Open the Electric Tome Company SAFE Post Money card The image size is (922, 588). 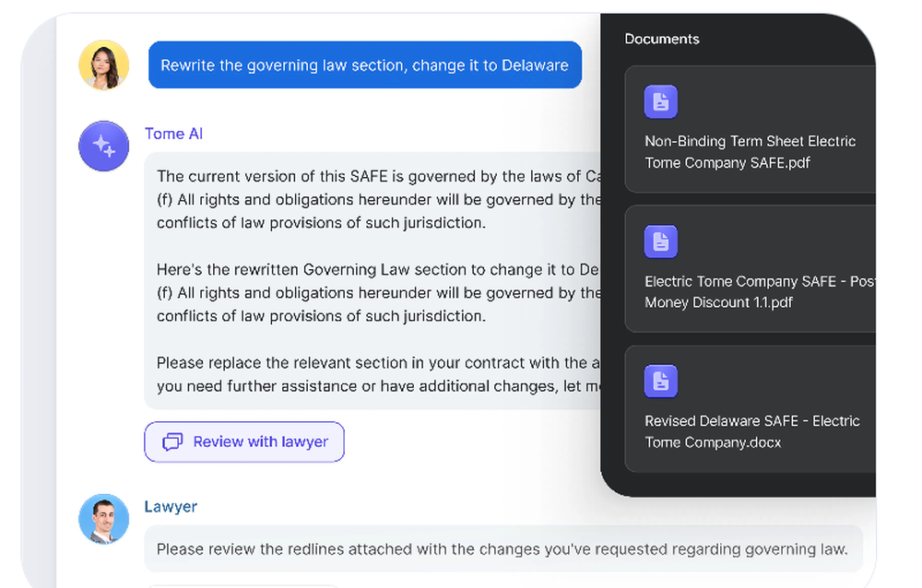(750, 268)
